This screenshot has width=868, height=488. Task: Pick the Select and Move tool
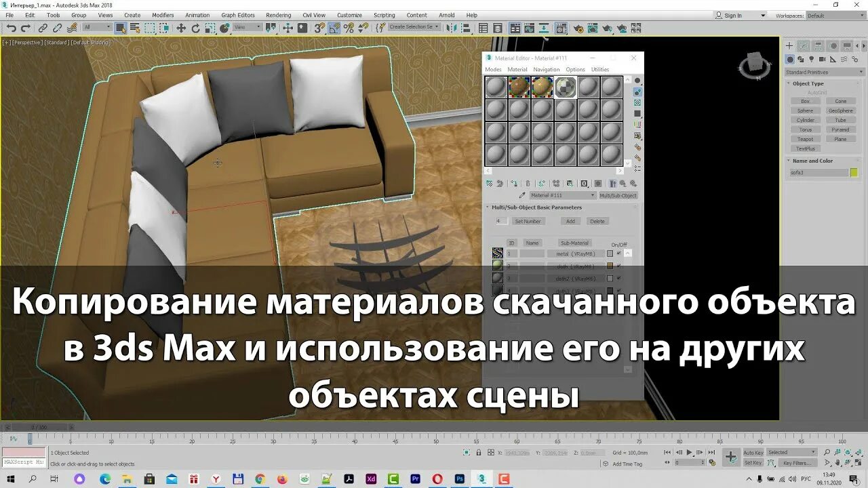pyautogui.click(x=181, y=28)
